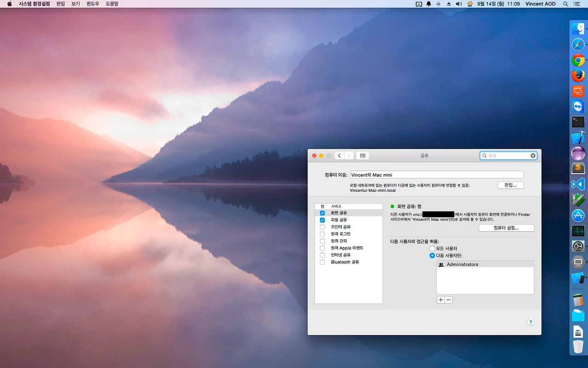Enable the Bluetooth 공유 checkbox
This screenshot has height=368, width=588.
pyautogui.click(x=322, y=262)
